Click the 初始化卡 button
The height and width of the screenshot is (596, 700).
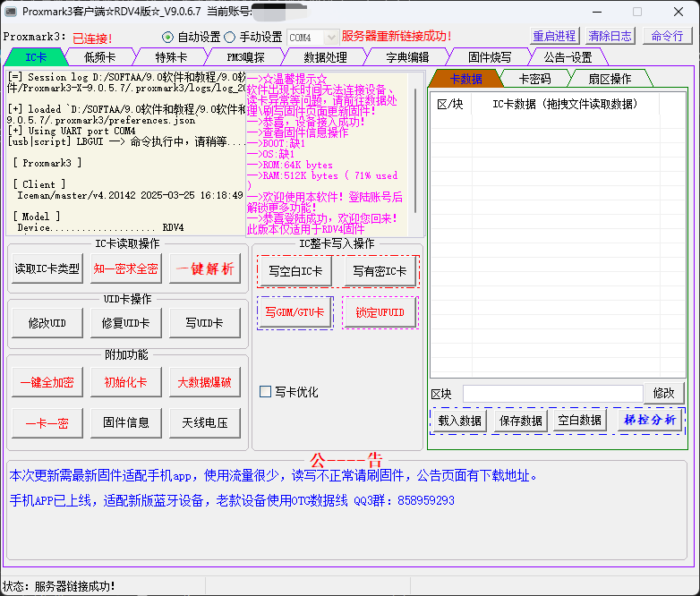(x=126, y=382)
